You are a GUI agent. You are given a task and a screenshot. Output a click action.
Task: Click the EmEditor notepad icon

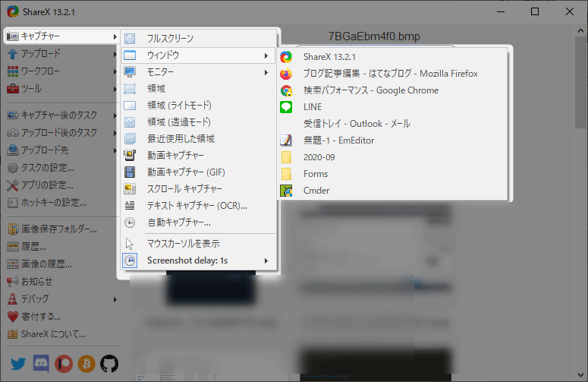[x=286, y=140]
